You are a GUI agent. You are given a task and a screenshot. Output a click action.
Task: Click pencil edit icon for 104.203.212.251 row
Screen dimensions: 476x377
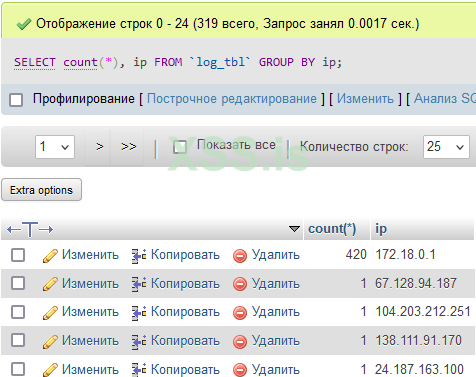pyautogui.click(x=50, y=313)
